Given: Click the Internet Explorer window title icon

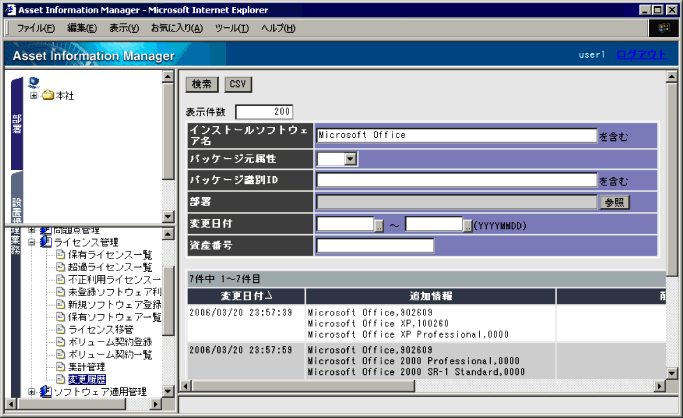Looking at the screenshot, I should pyautogui.click(x=10, y=10).
